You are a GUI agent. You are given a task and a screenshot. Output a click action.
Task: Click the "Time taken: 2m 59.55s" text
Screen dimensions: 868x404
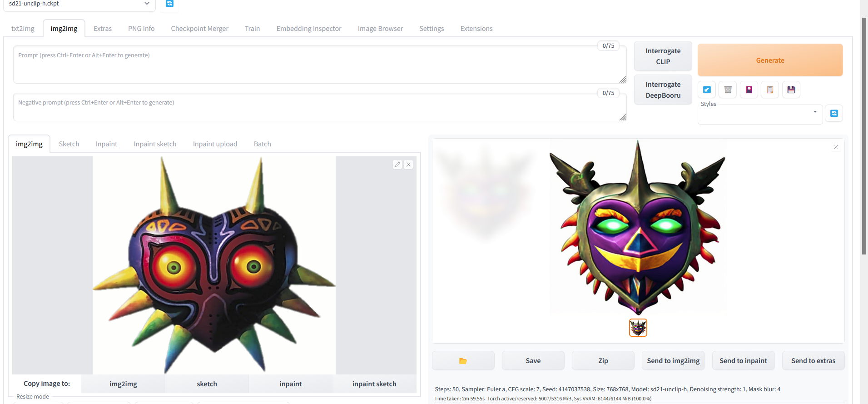460,399
